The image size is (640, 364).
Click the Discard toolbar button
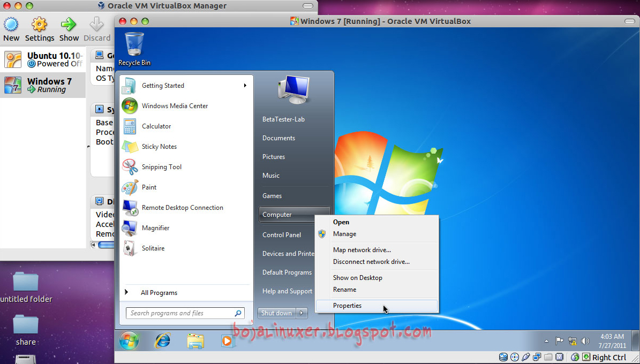click(x=97, y=29)
